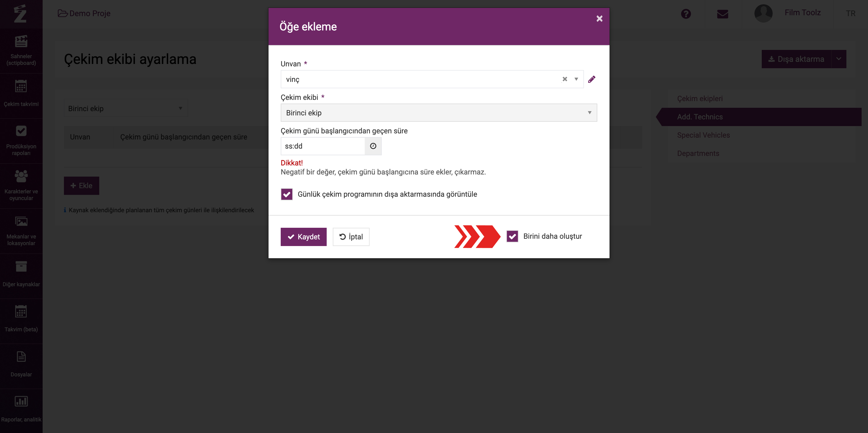This screenshot has width=868, height=433.
Task: Click the Ekle add button
Action: pos(82,185)
